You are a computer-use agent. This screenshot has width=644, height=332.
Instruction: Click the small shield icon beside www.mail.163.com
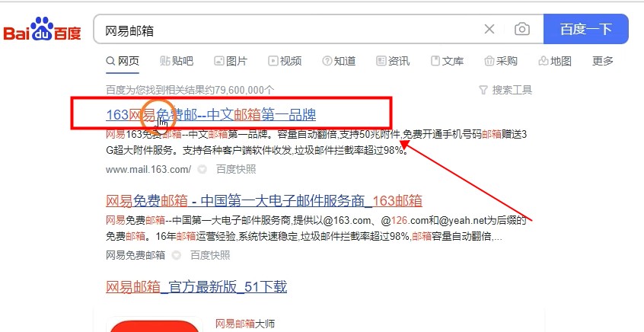tap(202, 169)
